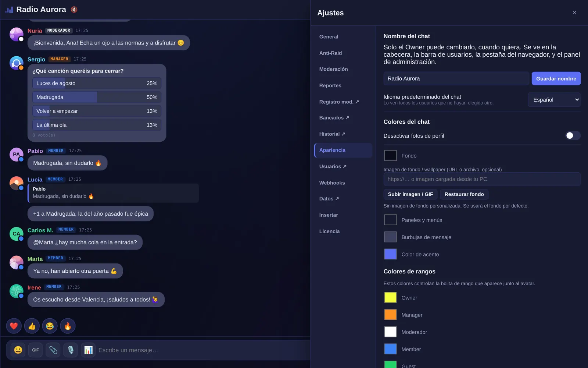Pick the Fondo color swatch
The height and width of the screenshot is (368, 588).
click(390, 156)
